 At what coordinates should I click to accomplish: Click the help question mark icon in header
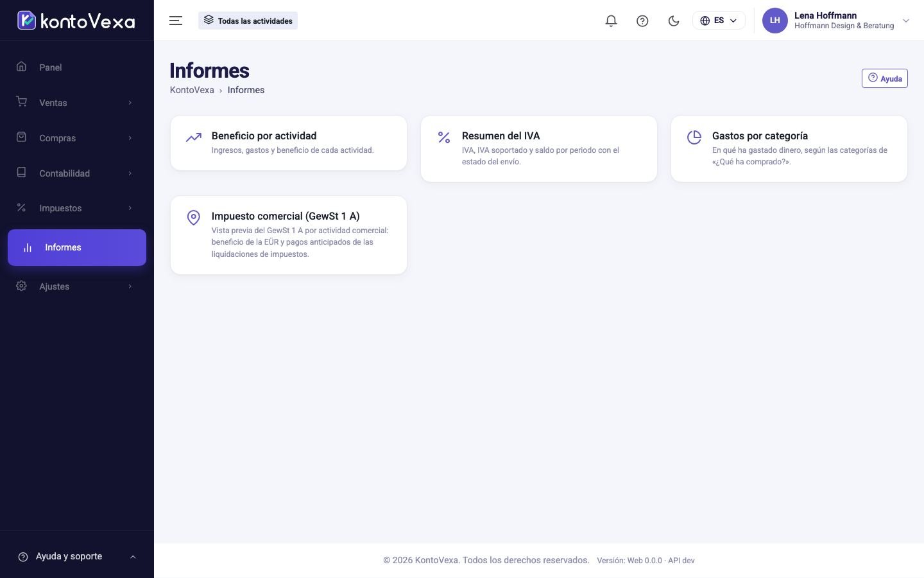click(x=642, y=21)
